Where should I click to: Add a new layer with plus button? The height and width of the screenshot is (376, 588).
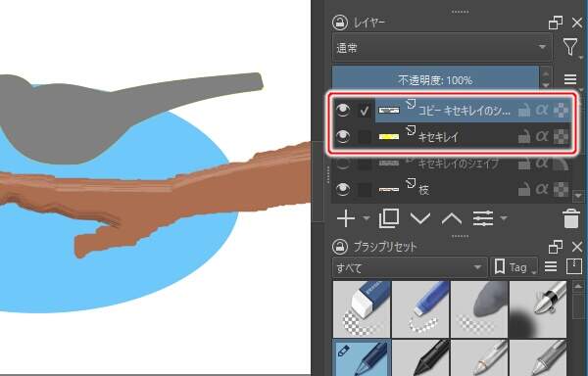click(346, 218)
